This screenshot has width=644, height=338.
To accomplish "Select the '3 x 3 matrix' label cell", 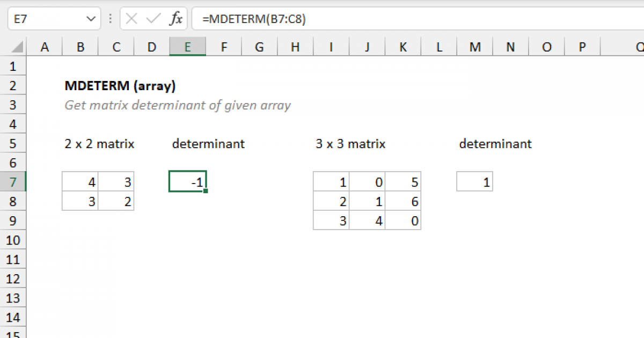I will tap(350, 143).
